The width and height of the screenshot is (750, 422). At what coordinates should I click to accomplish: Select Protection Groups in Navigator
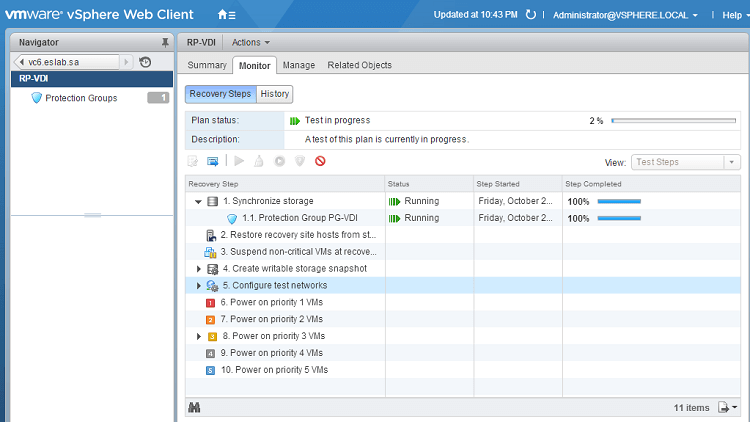(x=81, y=98)
